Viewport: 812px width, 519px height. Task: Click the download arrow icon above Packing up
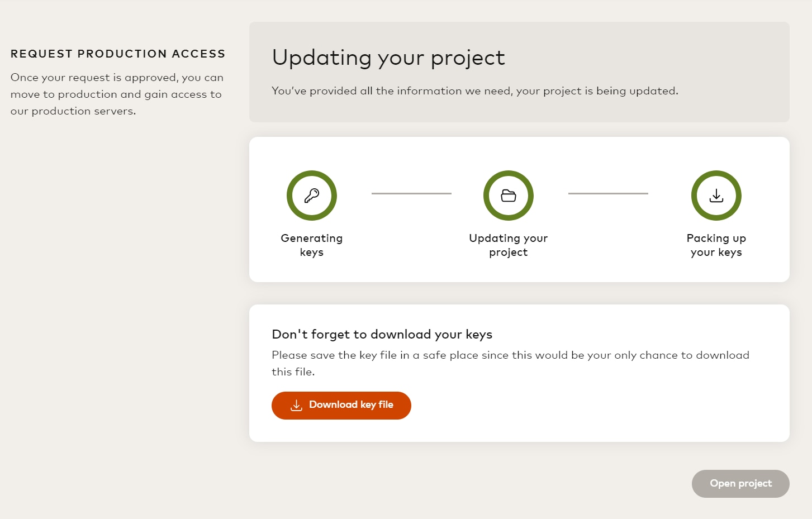(x=716, y=196)
